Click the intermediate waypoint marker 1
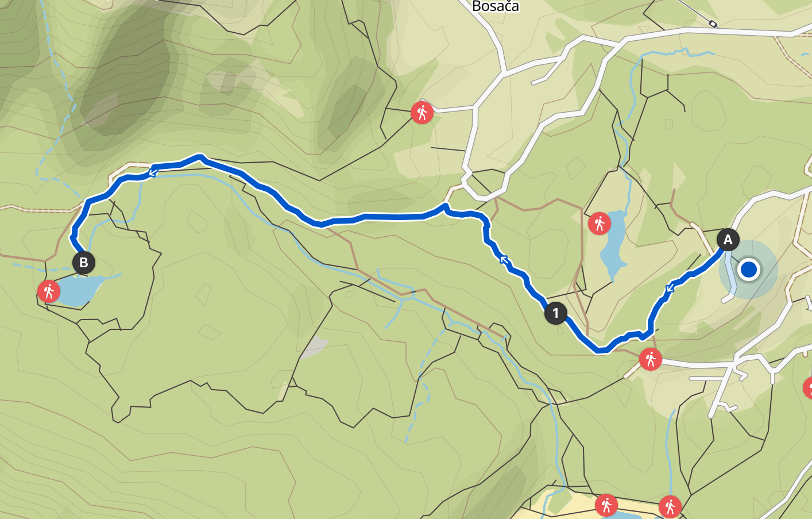 click(555, 313)
